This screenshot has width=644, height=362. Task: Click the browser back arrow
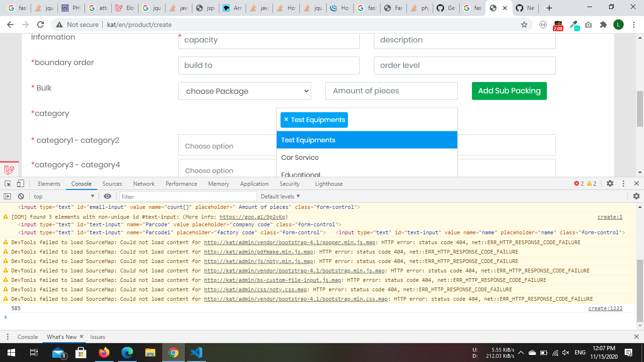[x=10, y=25]
